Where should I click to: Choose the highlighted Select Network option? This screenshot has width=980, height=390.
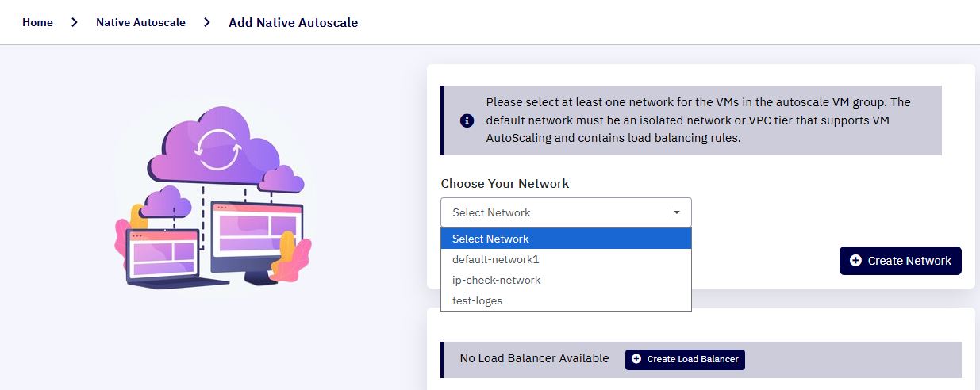(566, 239)
